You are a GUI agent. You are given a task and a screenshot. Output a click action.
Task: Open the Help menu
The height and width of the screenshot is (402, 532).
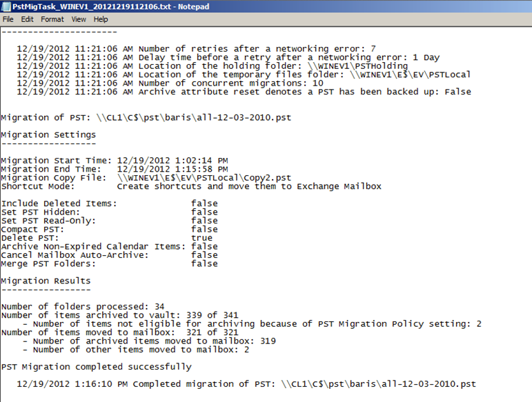point(101,19)
